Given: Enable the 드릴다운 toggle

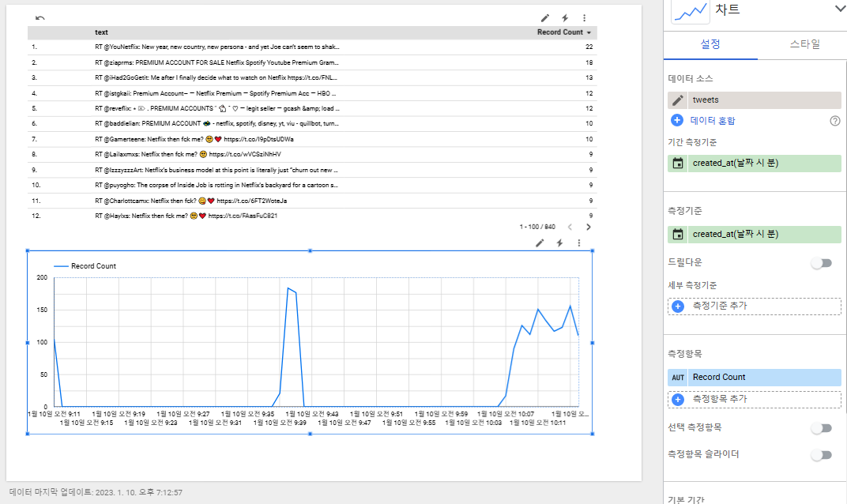Looking at the screenshot, I should click(x=821, y=262).
